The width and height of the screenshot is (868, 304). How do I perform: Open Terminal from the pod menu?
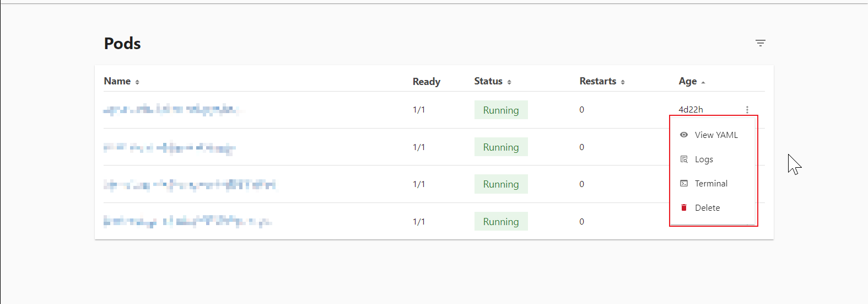(711, 184)
